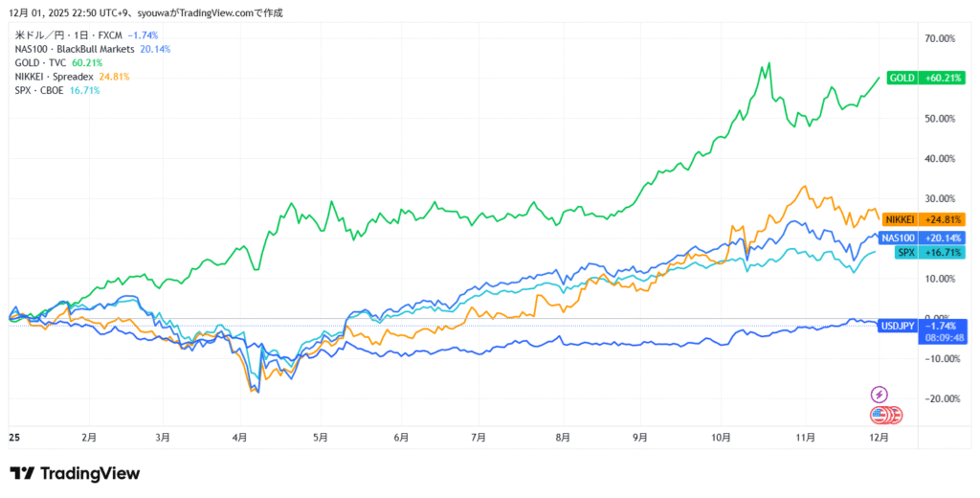Click the 2月 time axis label
Screen dimensions: 980x498
point(88,437)
